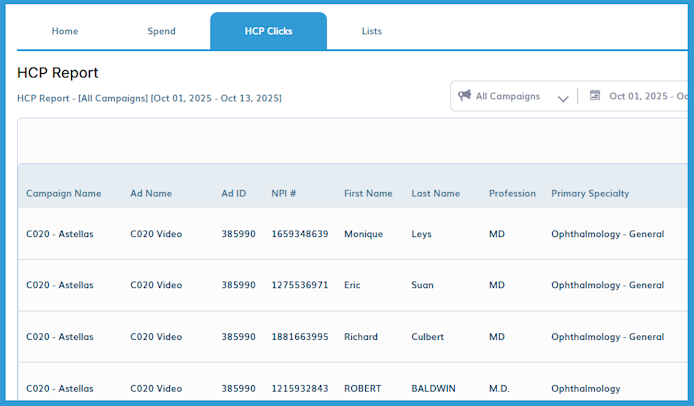This screenshot has height=406, width=694.
Task: Expand the All Campaigns dropdown chevron
Action: 563,98
